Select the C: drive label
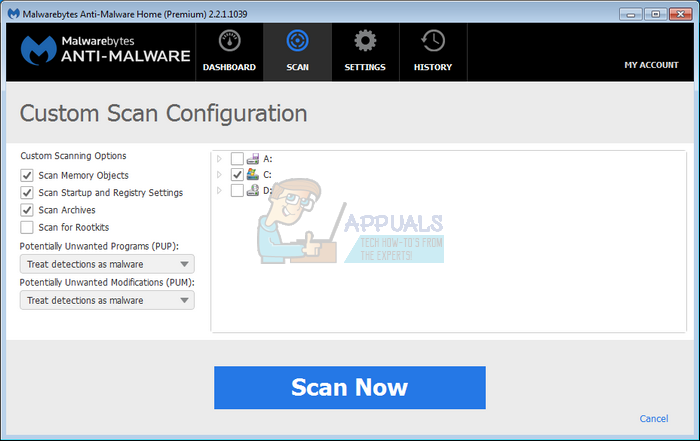Screen dimensions: 700x441 [x=267, y=175]
